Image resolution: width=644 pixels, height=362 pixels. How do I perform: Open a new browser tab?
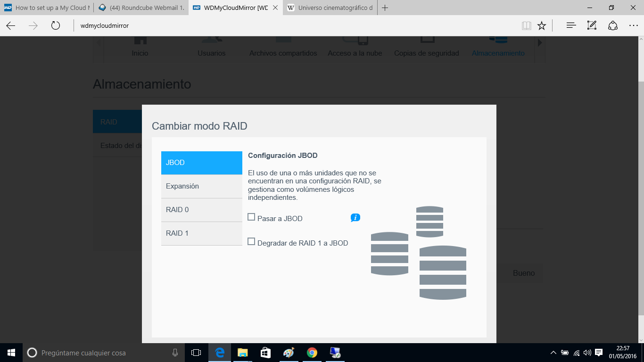[x=385, y=8]
